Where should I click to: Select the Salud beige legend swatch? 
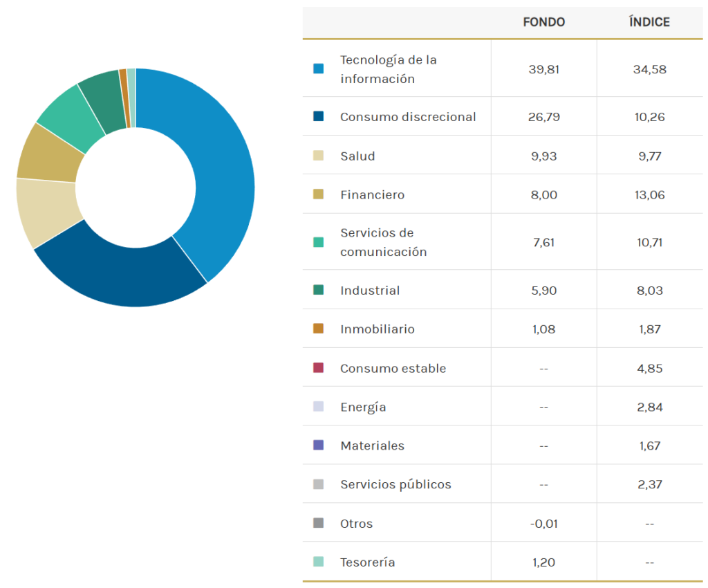click(x=318, y=156)
